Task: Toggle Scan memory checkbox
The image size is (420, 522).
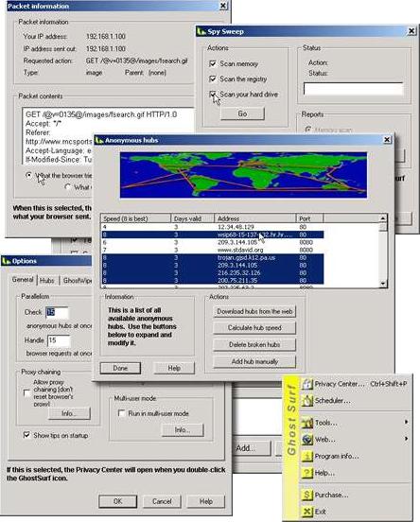Action: (212, 63)
